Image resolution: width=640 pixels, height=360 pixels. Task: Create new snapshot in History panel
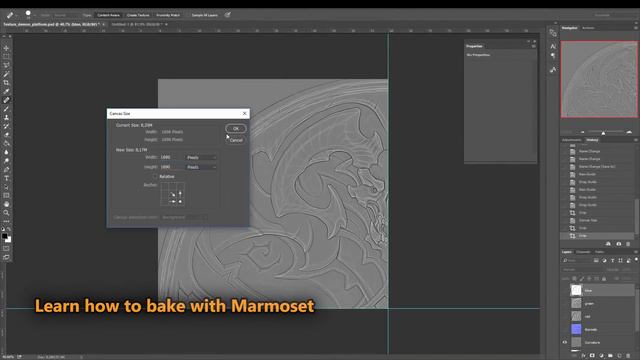pos(619,244)
